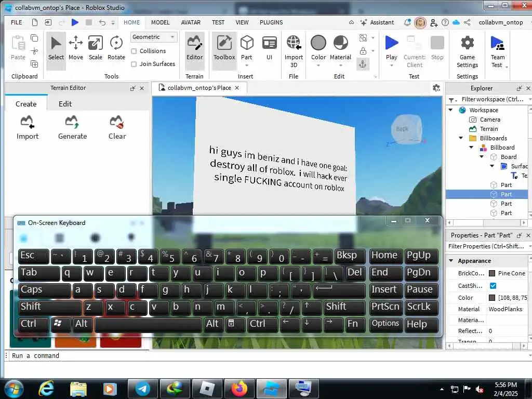Toggle the Fn key on On-Screen Keyboard
This screenshot has height=399, width=532.
(x=355, y=324)
